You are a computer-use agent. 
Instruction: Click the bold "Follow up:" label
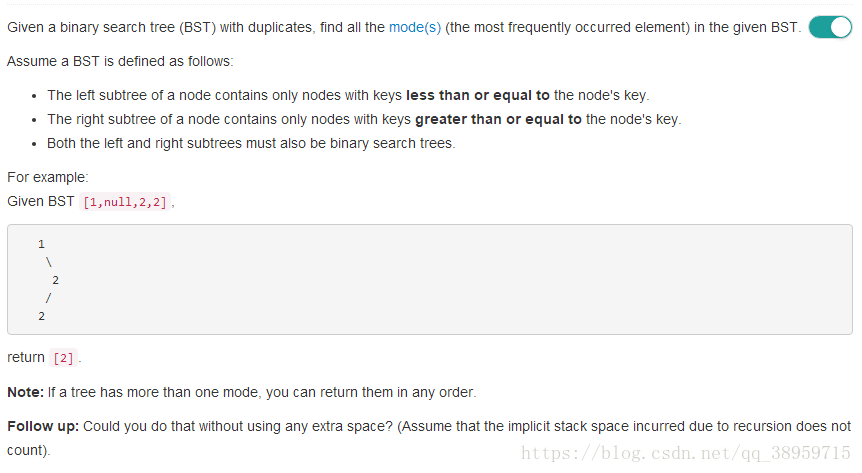pyautogui.click(x=43, y=426)
